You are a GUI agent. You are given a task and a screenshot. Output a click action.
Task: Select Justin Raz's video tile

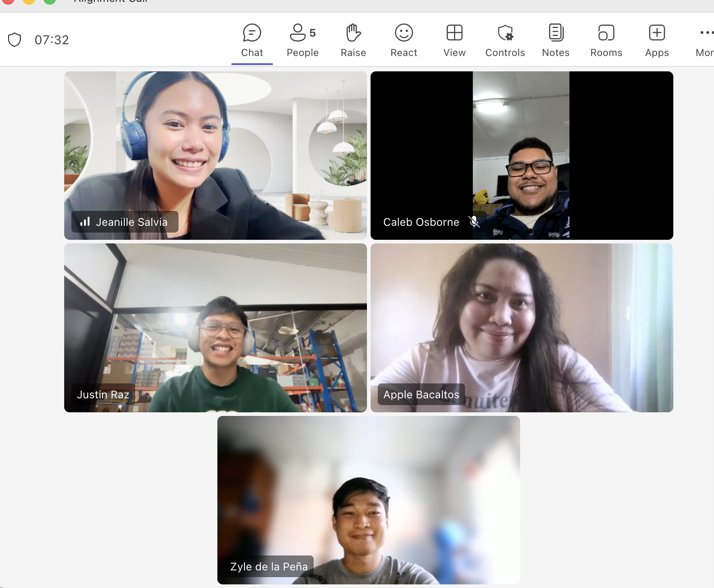point(216,328)
